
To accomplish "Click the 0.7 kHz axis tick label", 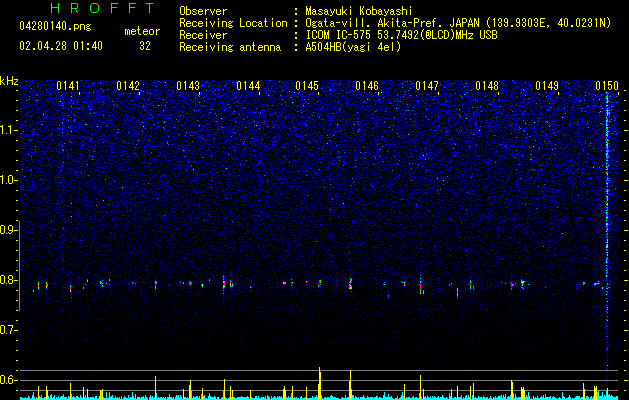I will [x=7, y=330].
